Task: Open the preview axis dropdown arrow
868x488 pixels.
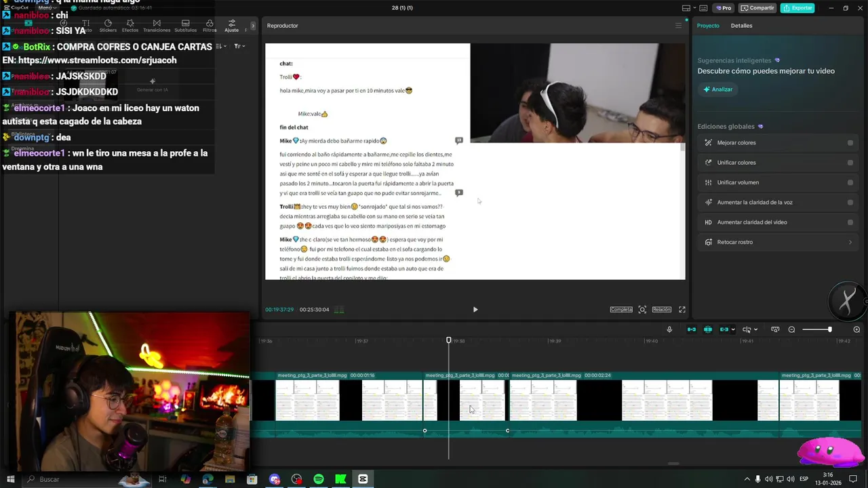Action: coord(756,330)
